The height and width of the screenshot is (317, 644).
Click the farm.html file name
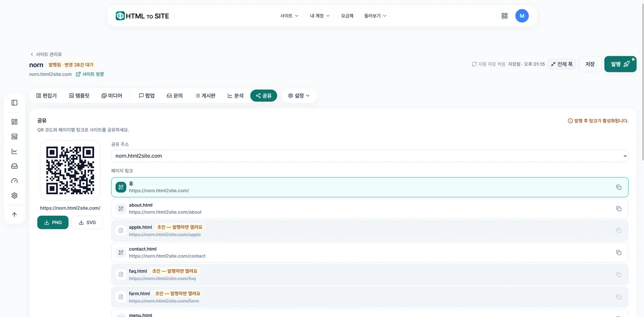pos(139,294)
